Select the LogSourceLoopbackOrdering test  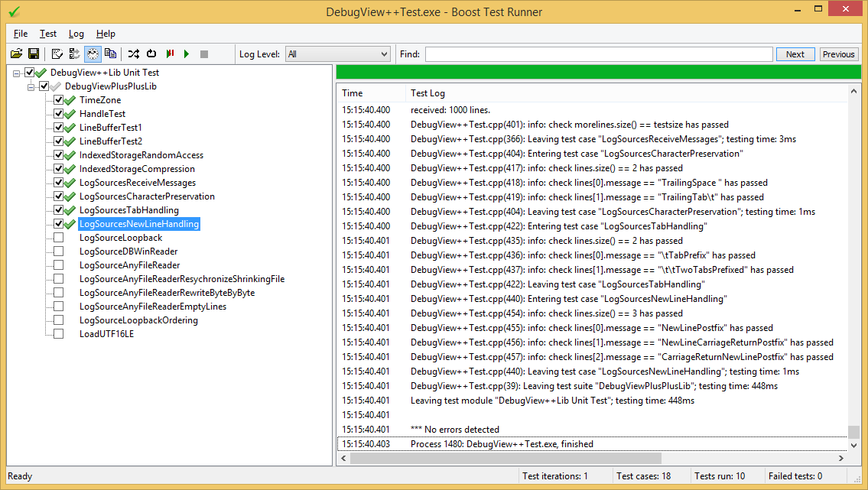click(x=138, y=320)
